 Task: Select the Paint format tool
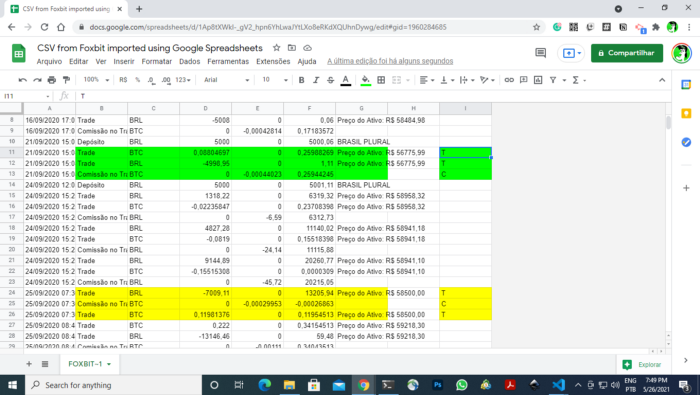67,80
